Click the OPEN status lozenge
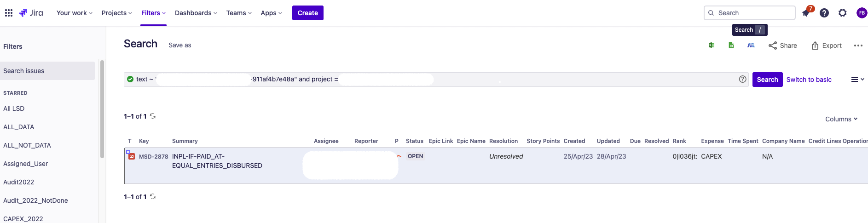This screenshot has width=868, height=223. (x=416, y=156)
